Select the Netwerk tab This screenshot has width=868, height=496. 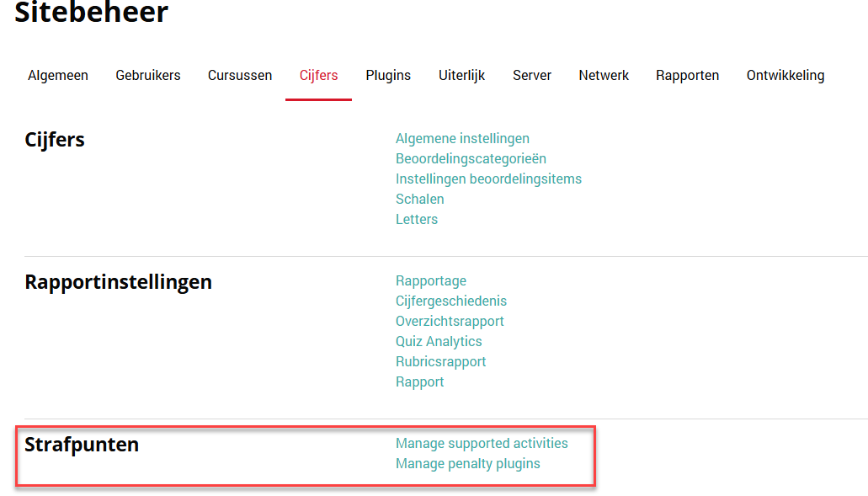pos(604,76)
